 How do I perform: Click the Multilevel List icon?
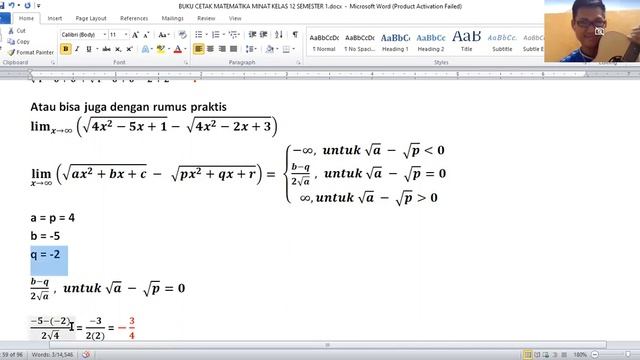pyautogui.click(x=233, y=35)
